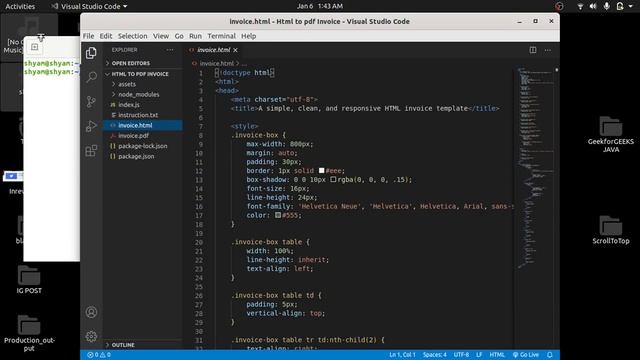Click the clock in top bar
Viewport: 640px width, 360px height.
[320, 6]
